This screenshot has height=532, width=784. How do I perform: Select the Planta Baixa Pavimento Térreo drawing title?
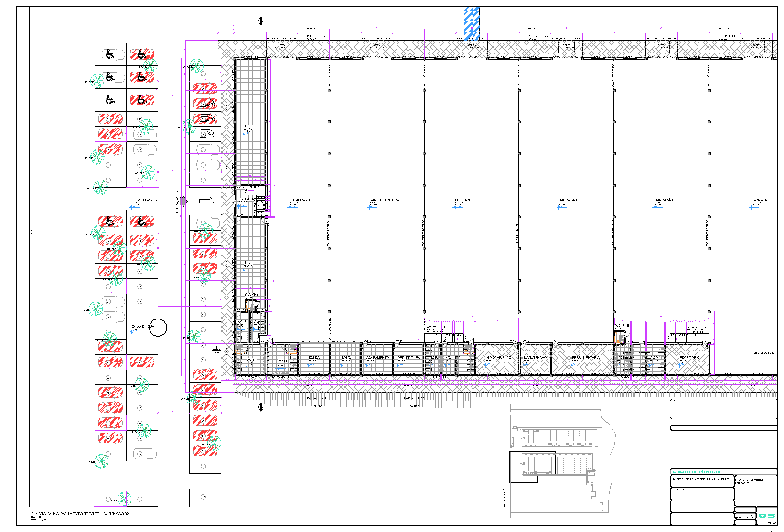80,514
